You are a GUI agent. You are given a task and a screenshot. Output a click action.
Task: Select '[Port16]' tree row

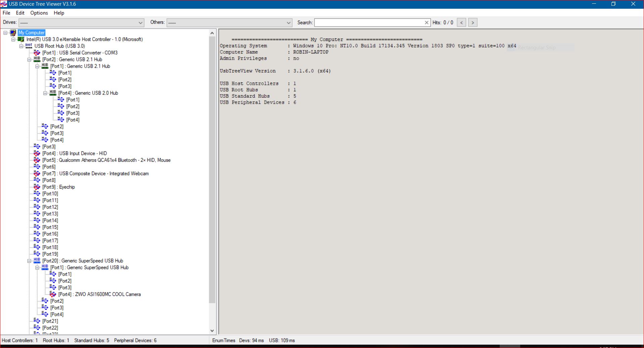[x=50, y=234]
